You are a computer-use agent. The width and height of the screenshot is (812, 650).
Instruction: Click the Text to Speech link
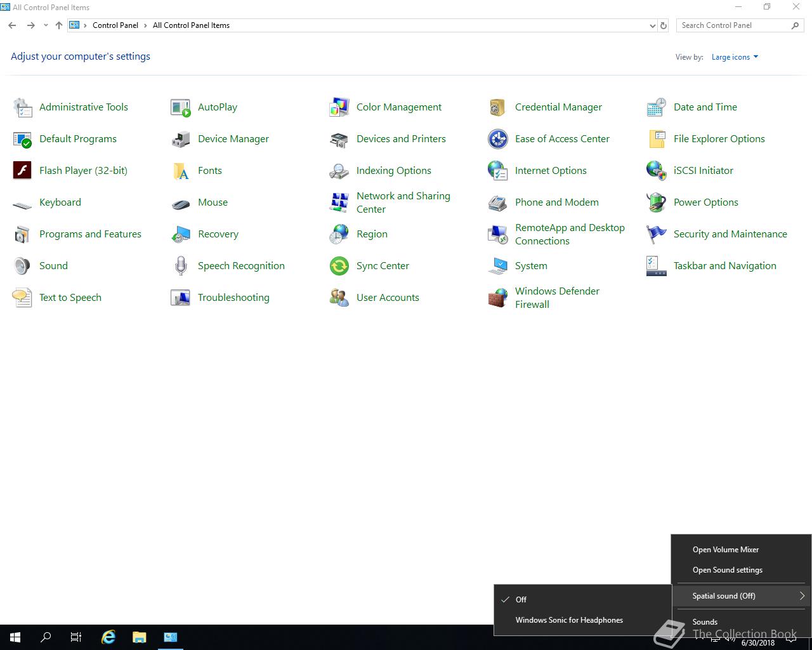pyautogui.click(x=70, y=298)
